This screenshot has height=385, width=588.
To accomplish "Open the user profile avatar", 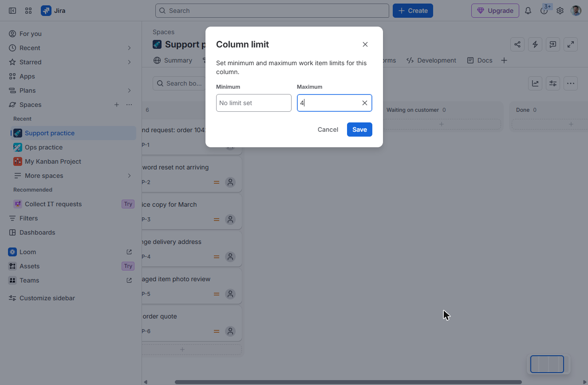I will click(x=576, y=11).
